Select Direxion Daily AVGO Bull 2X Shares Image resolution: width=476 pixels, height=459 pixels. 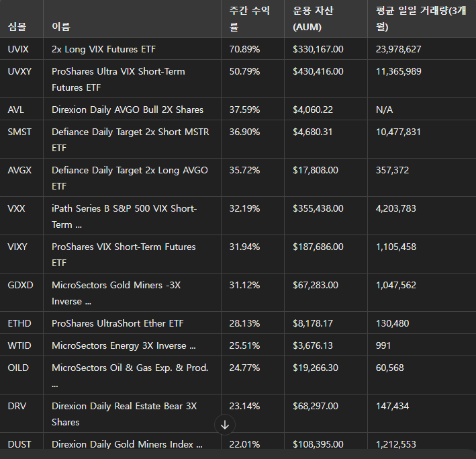point(128,110)
